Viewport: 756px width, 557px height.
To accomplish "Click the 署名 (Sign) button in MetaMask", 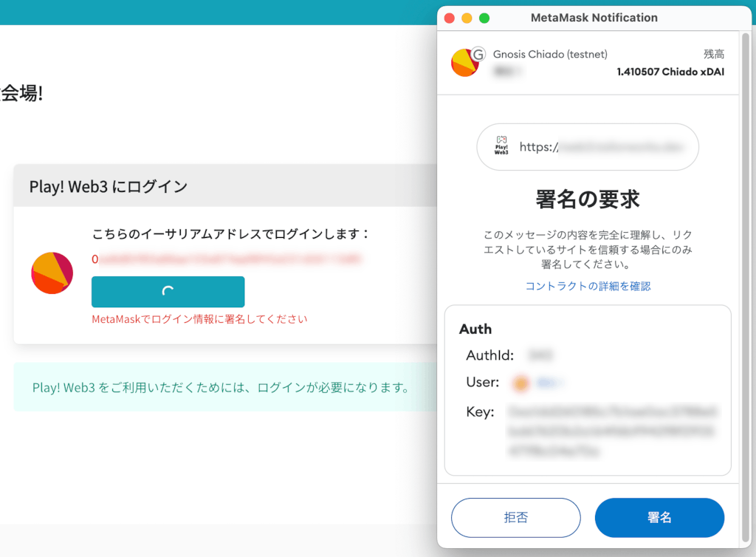I will click(x=659, y=517).
